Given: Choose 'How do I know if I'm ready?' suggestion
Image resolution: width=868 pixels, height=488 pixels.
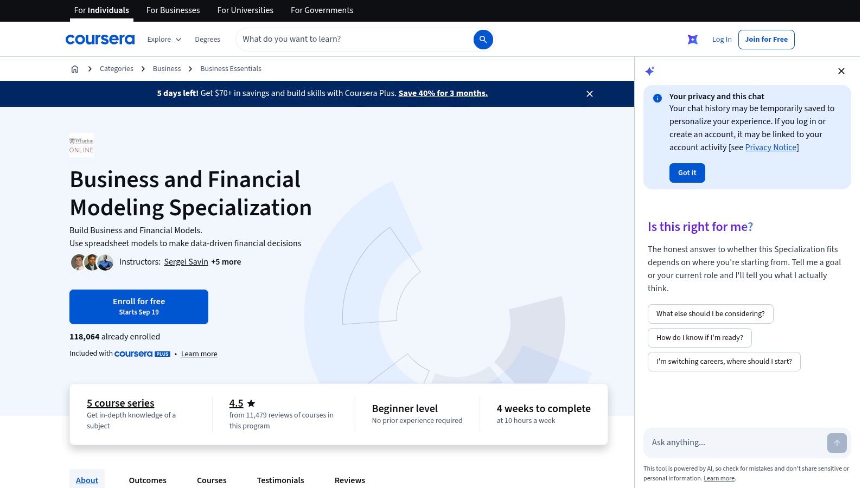Looking at the screenshot, I should pyautogui.click(x=699, y=338).
